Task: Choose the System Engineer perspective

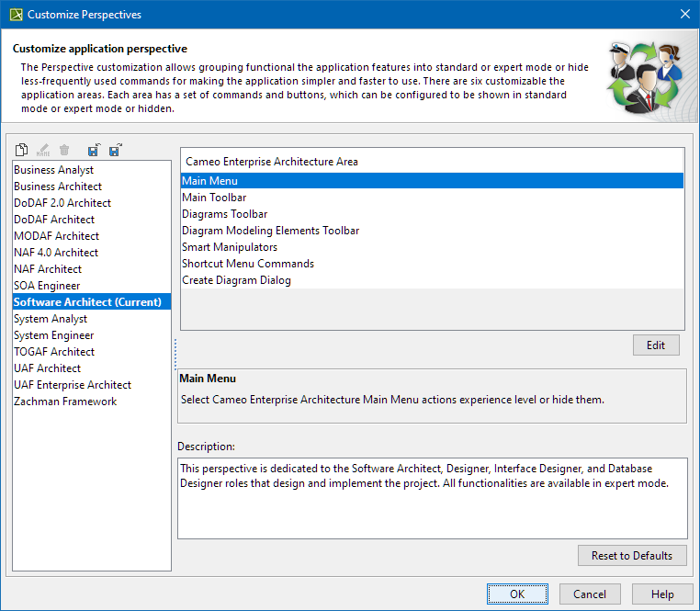Action: (x=92, y=335)
